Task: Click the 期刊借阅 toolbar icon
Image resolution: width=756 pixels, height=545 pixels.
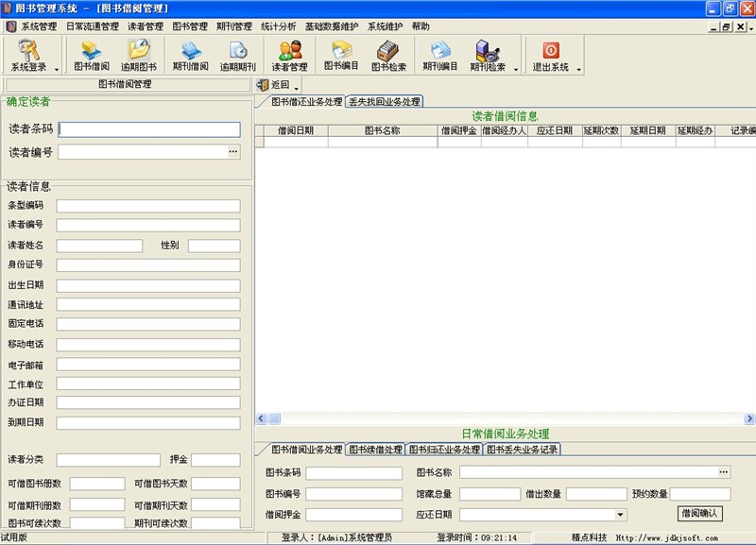Action: click(x=191, y=54)
